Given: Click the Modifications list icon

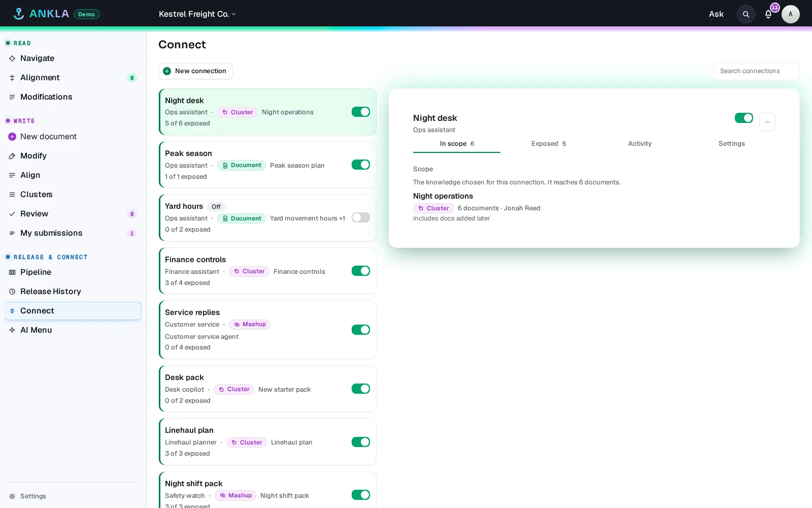Looking at the screenshot, I should point(12,97).
